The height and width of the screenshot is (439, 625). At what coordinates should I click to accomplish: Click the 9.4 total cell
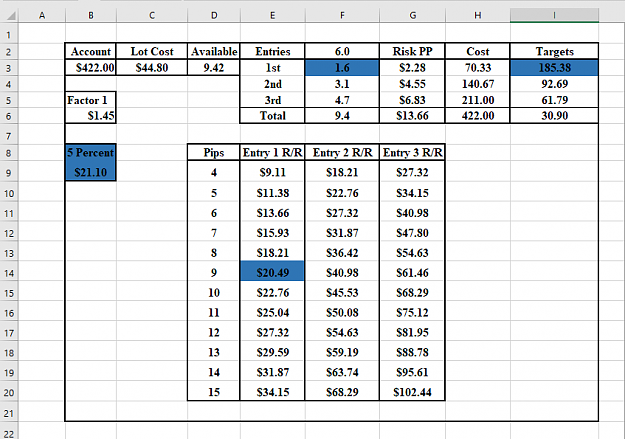(x=342, y=116)
